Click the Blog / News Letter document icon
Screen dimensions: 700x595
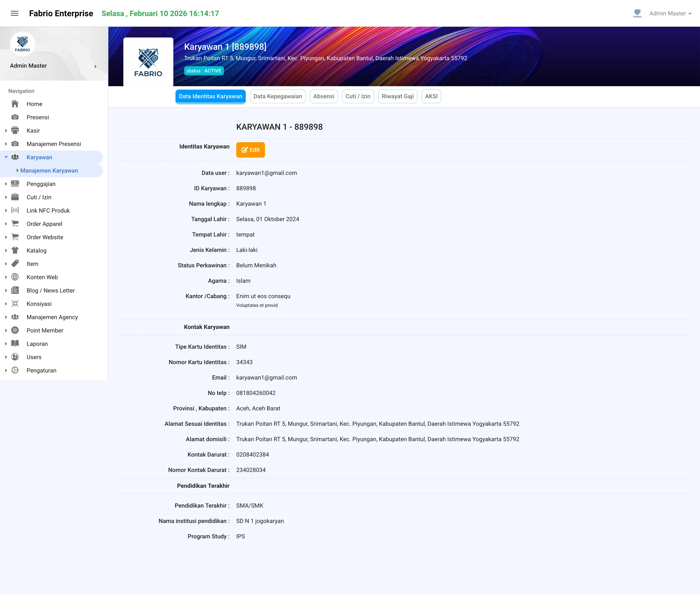tap(15, 290)
